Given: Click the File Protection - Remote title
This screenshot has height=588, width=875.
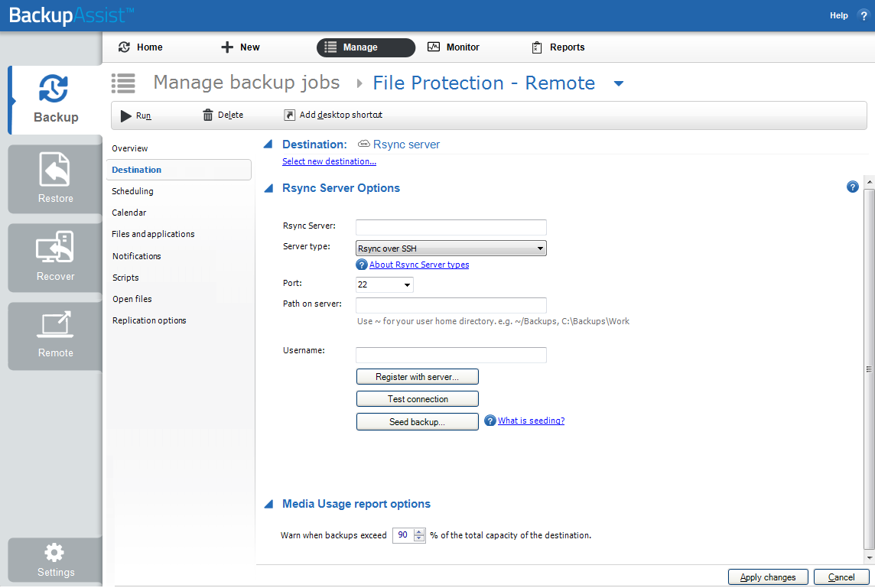Looking at the screenshot, I should click(484, 83).
